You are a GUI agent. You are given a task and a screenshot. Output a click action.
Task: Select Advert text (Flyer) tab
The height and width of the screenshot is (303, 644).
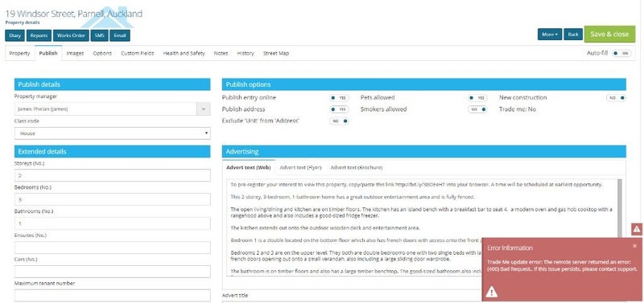point(300,168)
